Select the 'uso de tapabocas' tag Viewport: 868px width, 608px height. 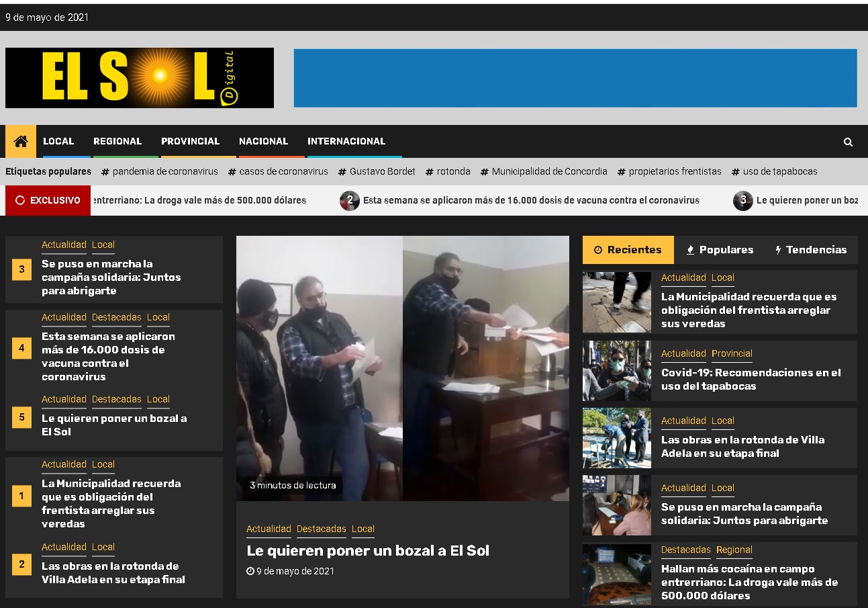click(775, 171)
